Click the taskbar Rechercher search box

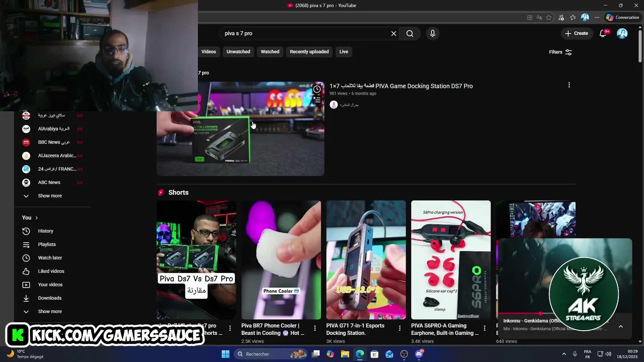272,354
